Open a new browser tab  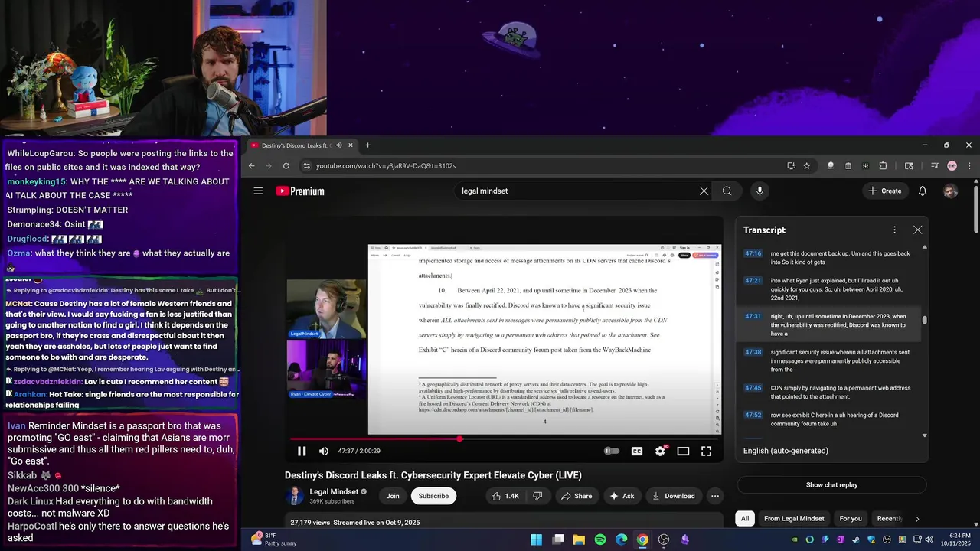pos(367,145)
